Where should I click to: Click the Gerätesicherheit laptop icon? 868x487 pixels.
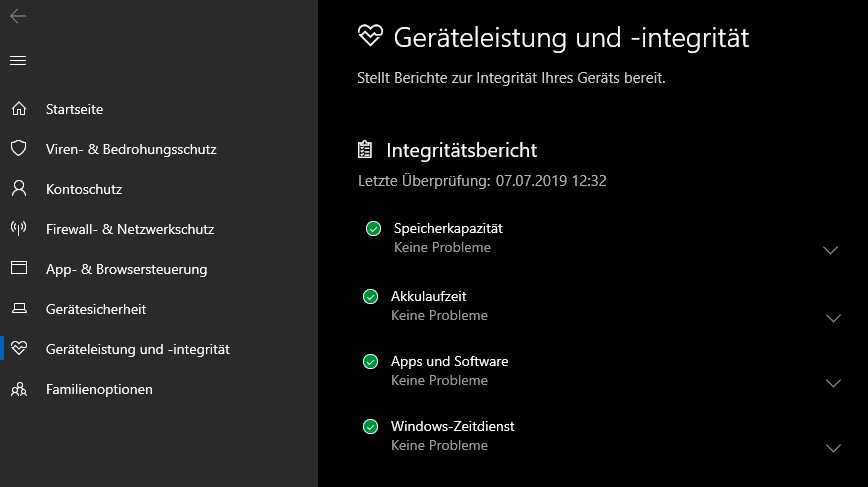point(19,308)
